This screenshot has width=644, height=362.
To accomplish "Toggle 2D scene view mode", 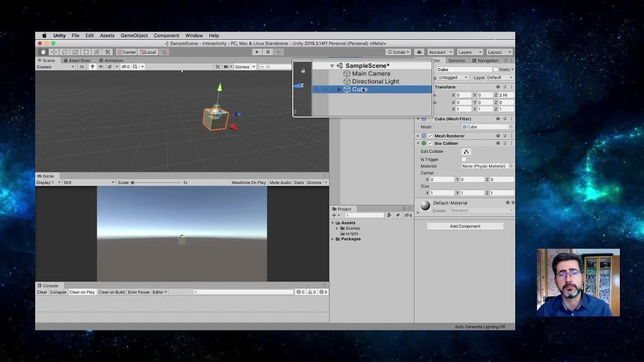I will point(82,66).
